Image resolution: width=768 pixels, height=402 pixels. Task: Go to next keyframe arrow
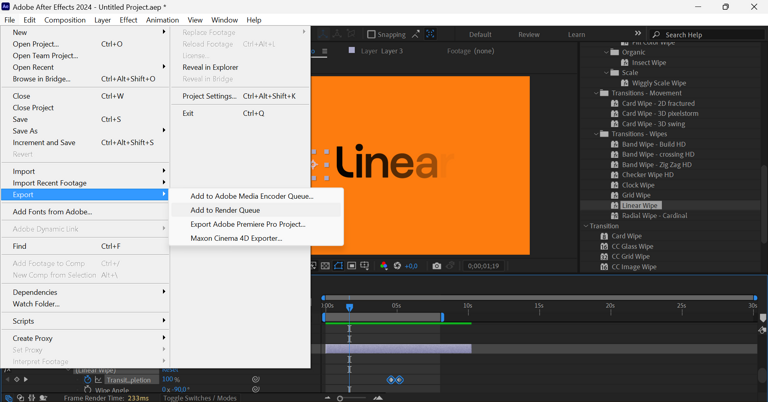tap(25, 379)
